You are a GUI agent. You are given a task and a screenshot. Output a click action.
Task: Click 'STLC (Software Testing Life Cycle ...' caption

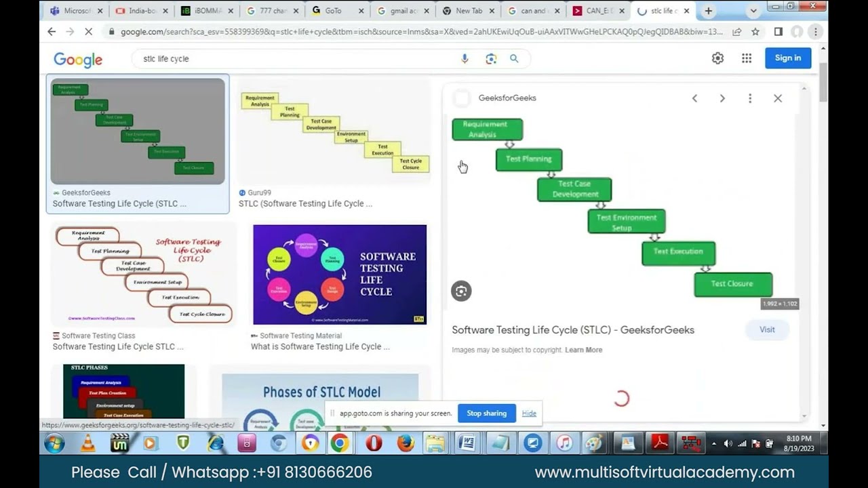[x=305, y=204]
